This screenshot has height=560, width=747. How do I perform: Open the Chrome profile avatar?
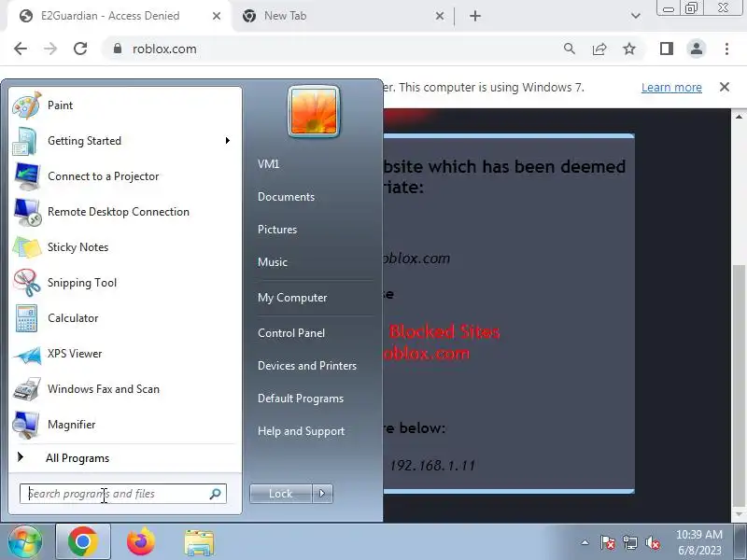click(696, 49)
